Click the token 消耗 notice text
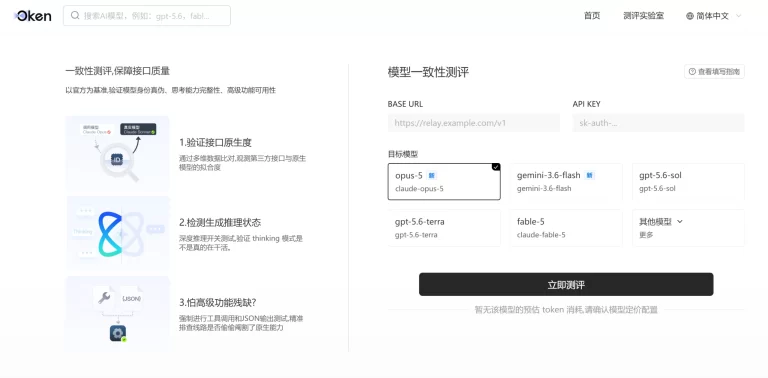The width and height of the screenshot is (768, 378). tap(566, 309)
